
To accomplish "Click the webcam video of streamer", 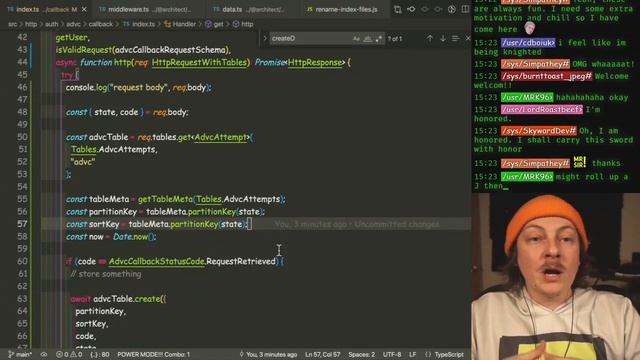I will point(556,276).
